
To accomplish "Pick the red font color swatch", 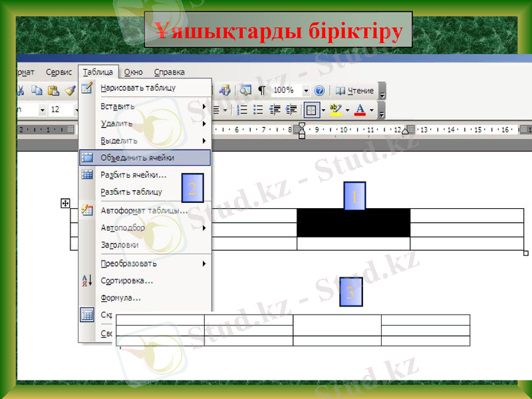I will click(360, 113).
